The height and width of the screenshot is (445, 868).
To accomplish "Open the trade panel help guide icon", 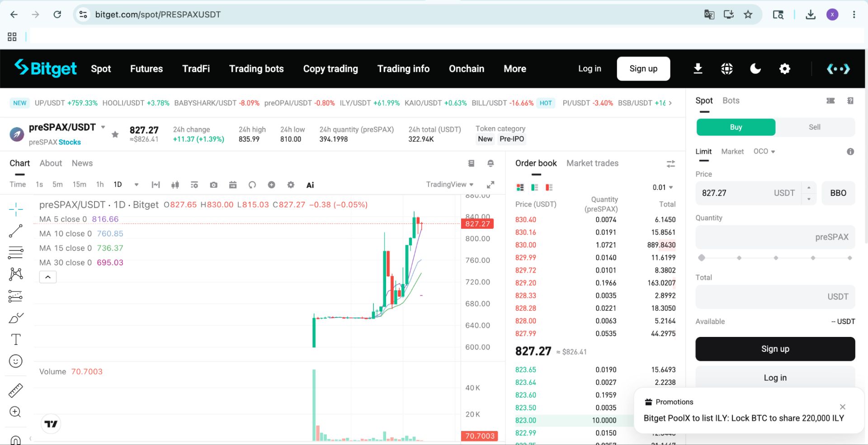I will [x=850, y=101].
